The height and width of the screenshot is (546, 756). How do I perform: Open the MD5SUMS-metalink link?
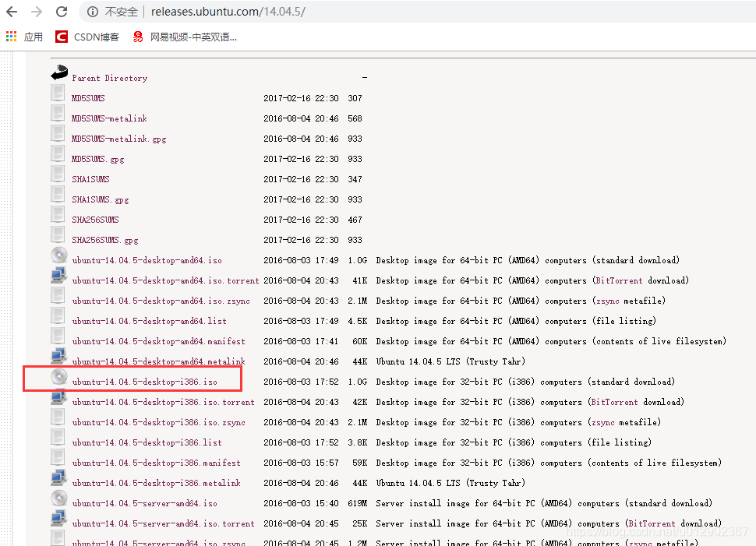(109, 118)
